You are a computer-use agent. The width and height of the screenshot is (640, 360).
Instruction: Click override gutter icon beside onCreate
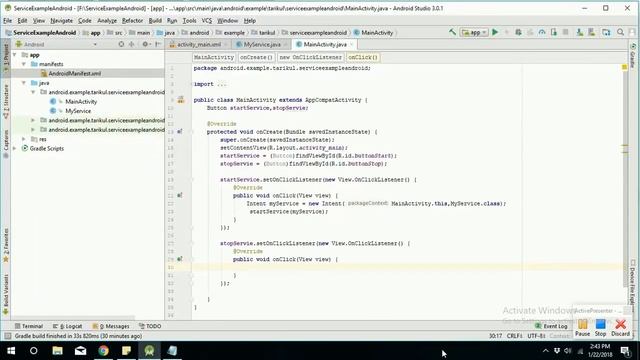(x=180, y=131)
